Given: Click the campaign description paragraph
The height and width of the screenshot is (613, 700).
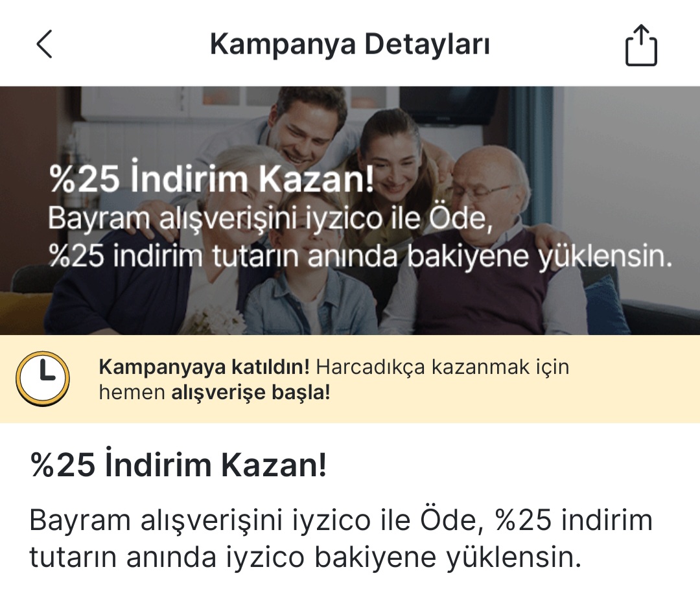Looking at the screenshot, I should pos(341,538).
